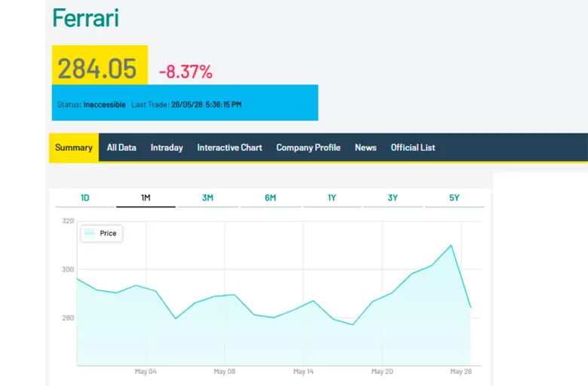This screenshot has width=588, height=392.
Task: Go to the News tab
Action: [x=366, y=148]
